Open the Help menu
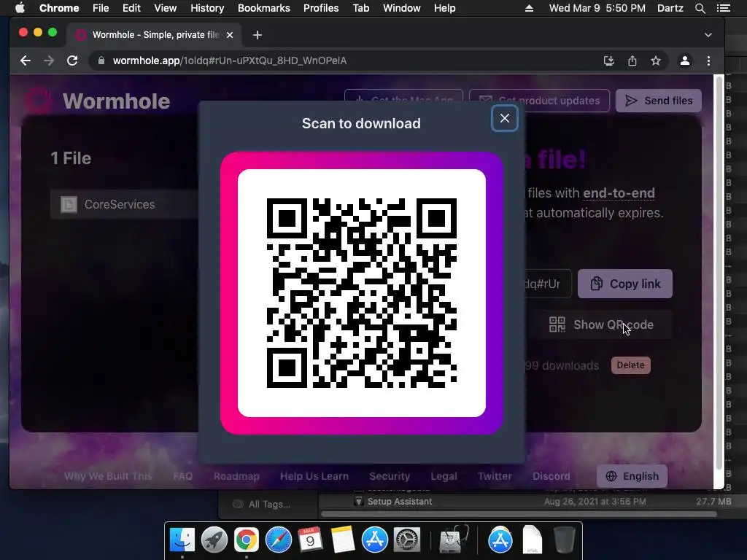This screenshot has height=560, width=747. click(444, 8)
